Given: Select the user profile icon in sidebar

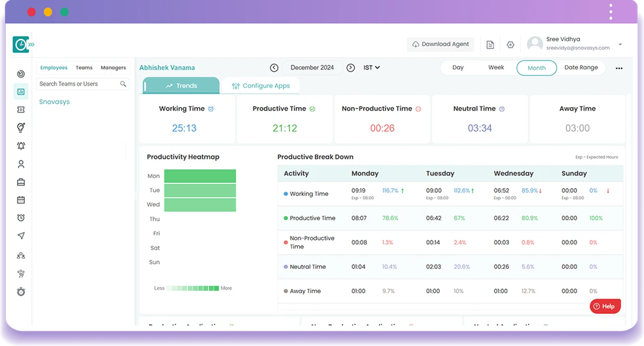Looking at the screenshot, I should tap(21, 164).
